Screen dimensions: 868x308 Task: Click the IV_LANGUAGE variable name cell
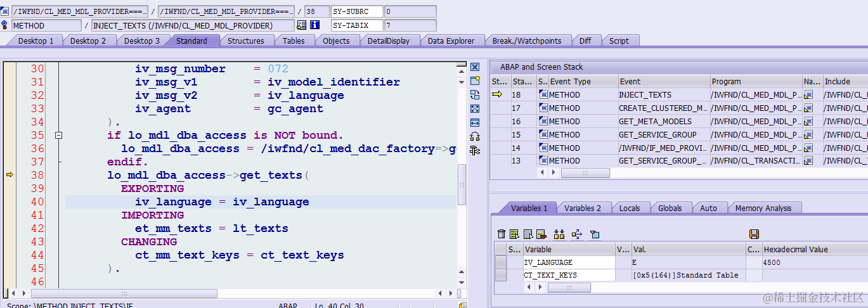(568, 262)
